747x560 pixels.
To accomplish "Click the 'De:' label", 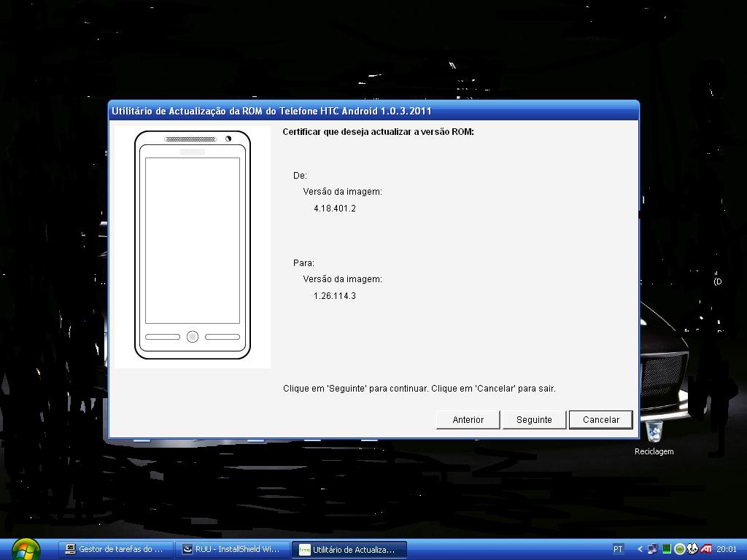I will click(x=300, y=176).
